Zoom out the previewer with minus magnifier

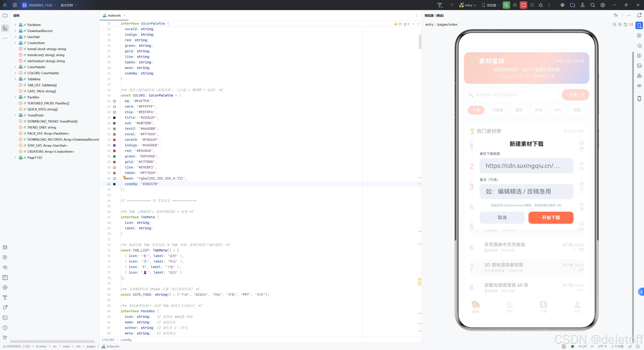point(614,24)
